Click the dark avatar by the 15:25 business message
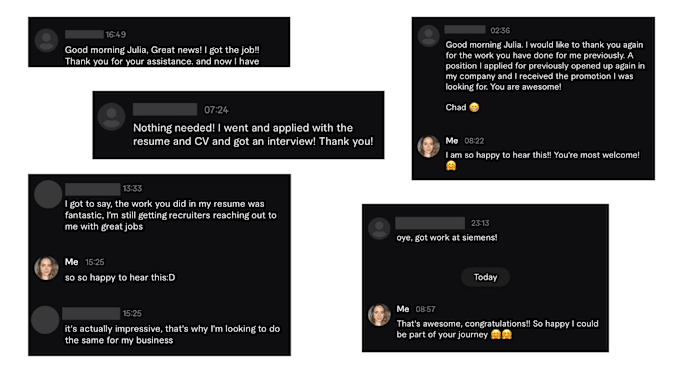 pos(45,320)
